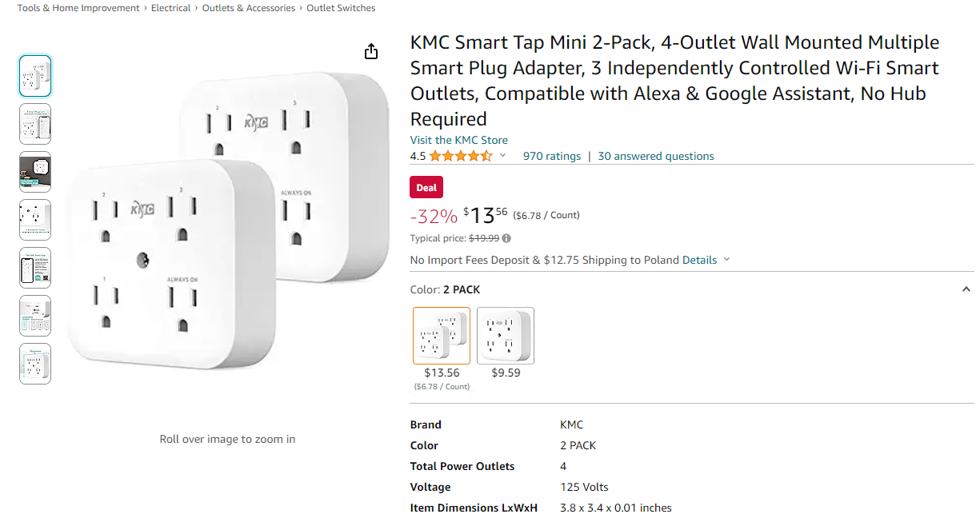Viewport: 980px width, 522px height.
Task: Expand shipping Details chevron
Action: 726,260
